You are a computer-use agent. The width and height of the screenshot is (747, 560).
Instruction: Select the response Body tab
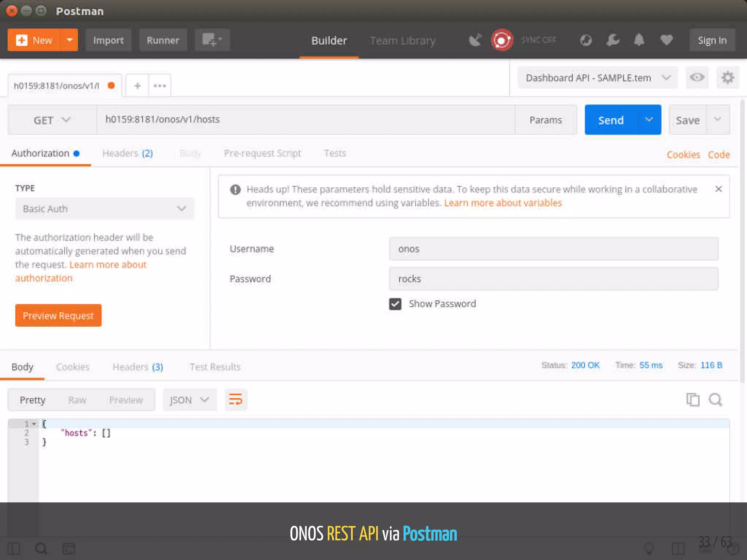tap(22, 367)
